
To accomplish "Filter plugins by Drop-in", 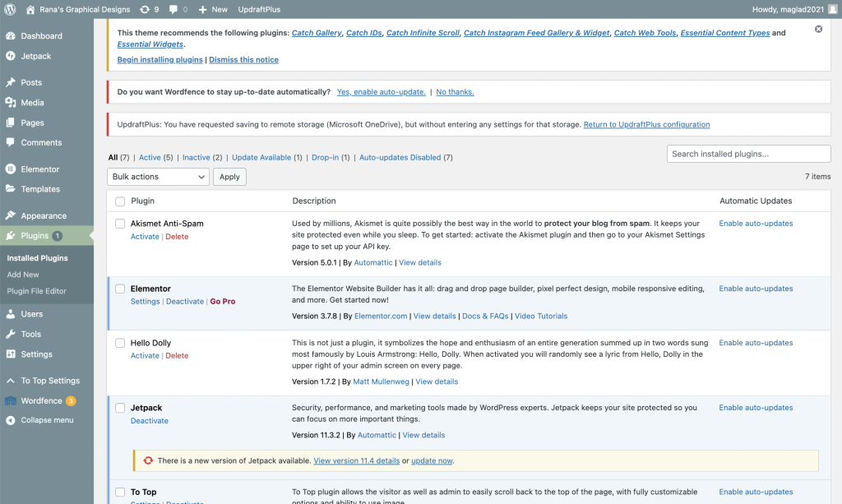I will (326, 157).
